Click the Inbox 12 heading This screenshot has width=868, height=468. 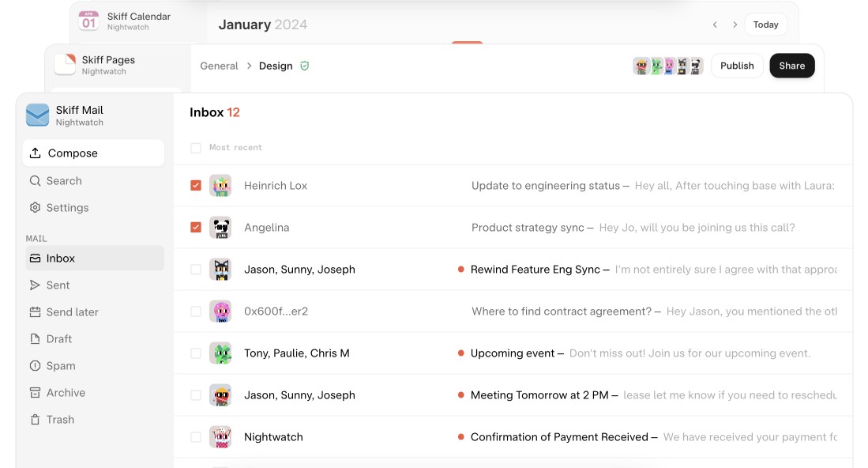[215, 112]
